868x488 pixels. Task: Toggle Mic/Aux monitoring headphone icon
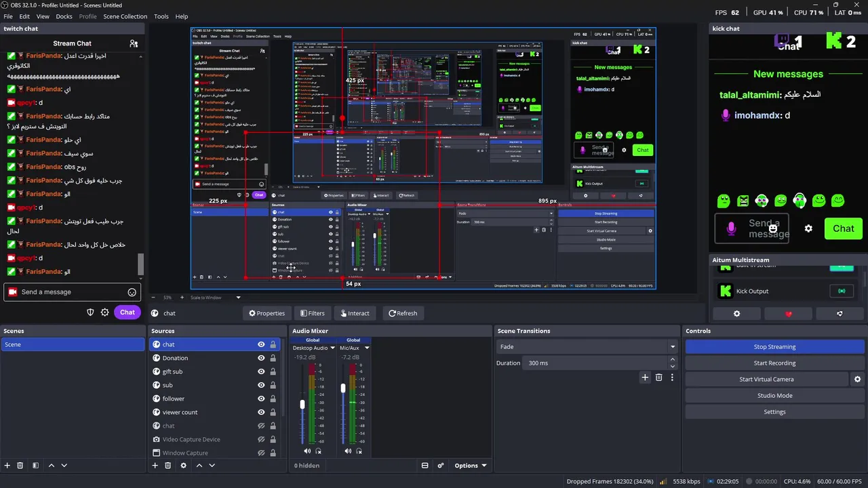coord(359,451)
